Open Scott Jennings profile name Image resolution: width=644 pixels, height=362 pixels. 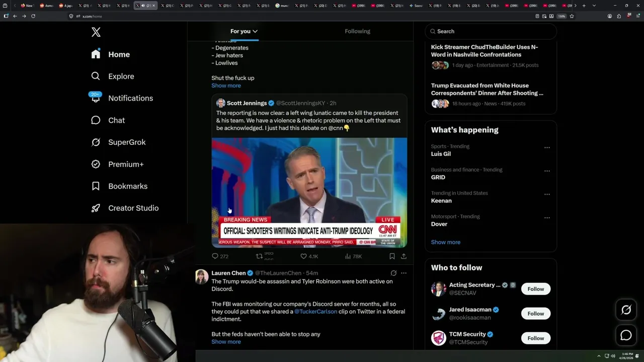coord(247,103)
